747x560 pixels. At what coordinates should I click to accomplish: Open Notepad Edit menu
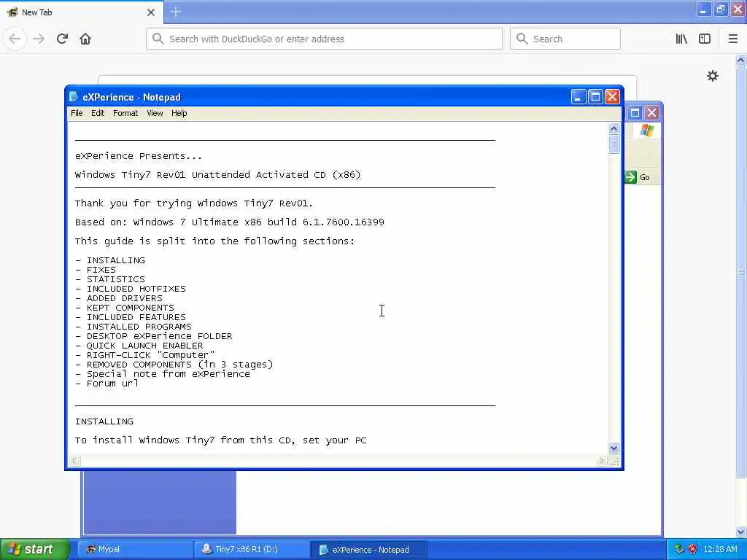point(98,113)
